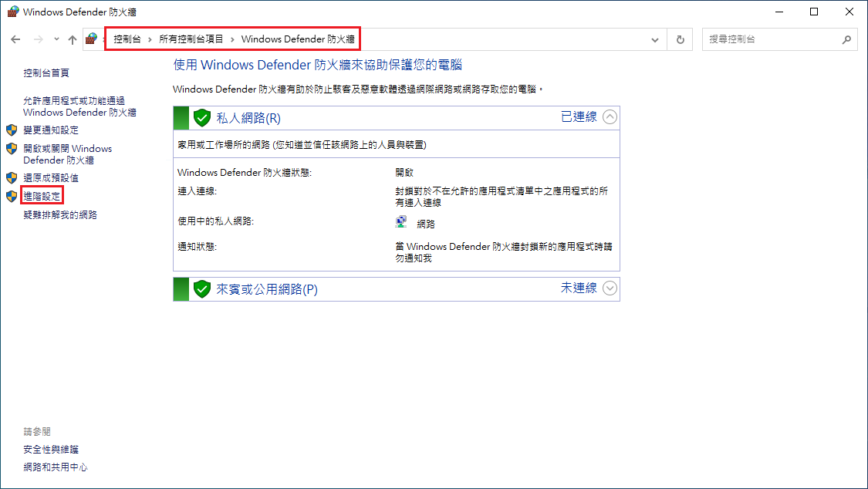Click the window title bar firewall icon

pyautogui.click(x=12, y=12)
